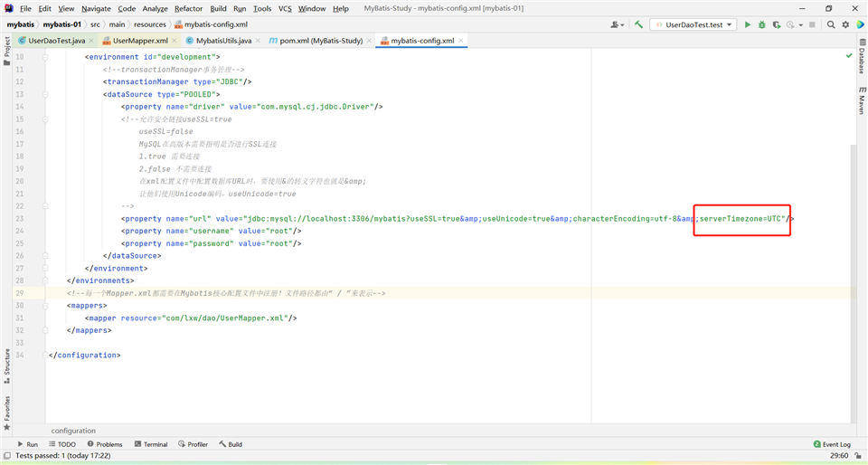The image size is (868, 465).
Task: Run UserDaoTest.test with green play button
Action: 748,24
